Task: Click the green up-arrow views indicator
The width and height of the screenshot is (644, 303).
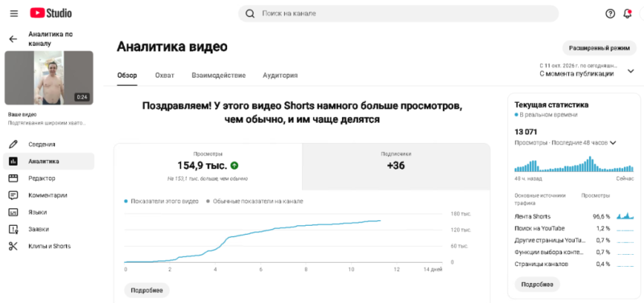Action: (234, 166)
